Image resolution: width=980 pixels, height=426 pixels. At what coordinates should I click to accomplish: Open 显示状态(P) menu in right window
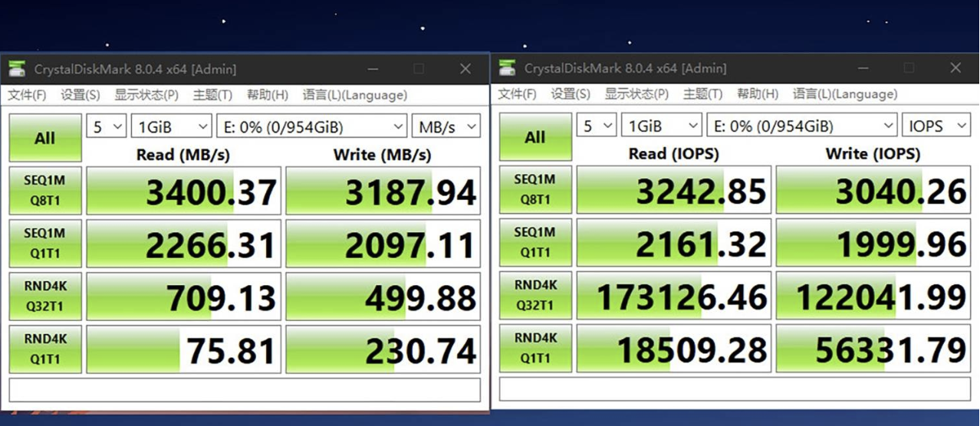[636, 94]
